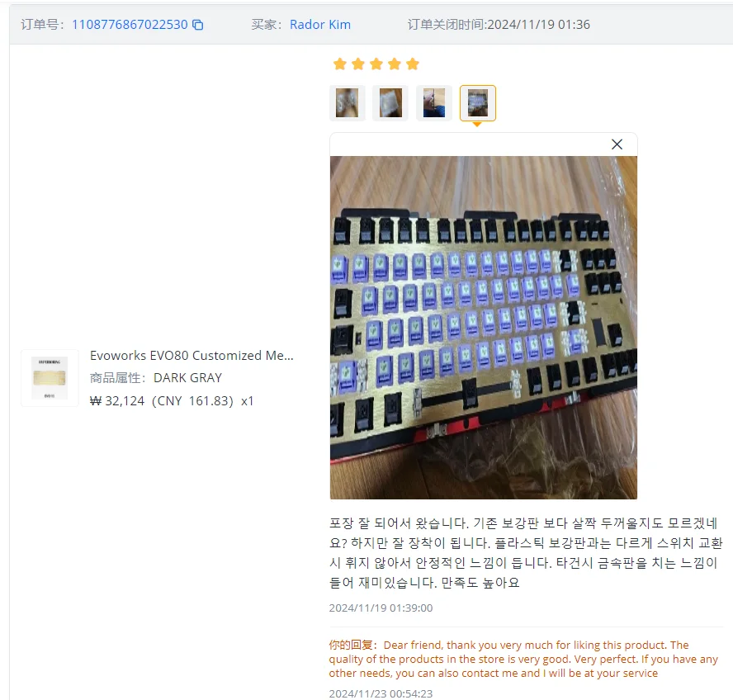Open the Evoworks EVO80 Customized product title

coord(192,356)
